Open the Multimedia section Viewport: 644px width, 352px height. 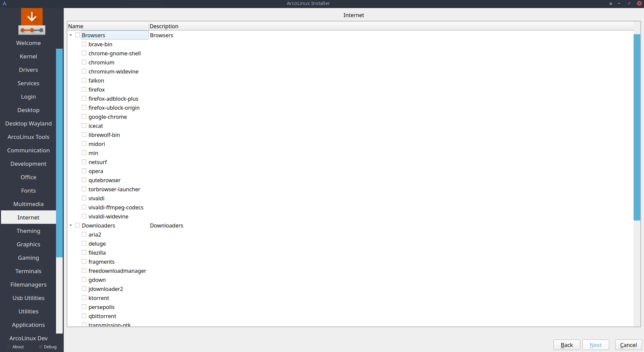coord(29,204)
